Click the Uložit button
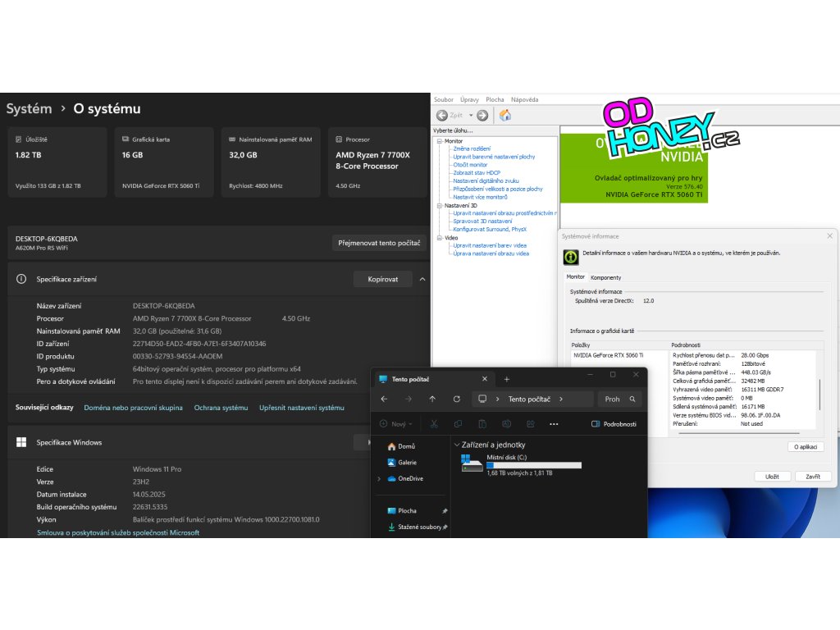Viewport: 840px width, 630px height. pos(772,477)
